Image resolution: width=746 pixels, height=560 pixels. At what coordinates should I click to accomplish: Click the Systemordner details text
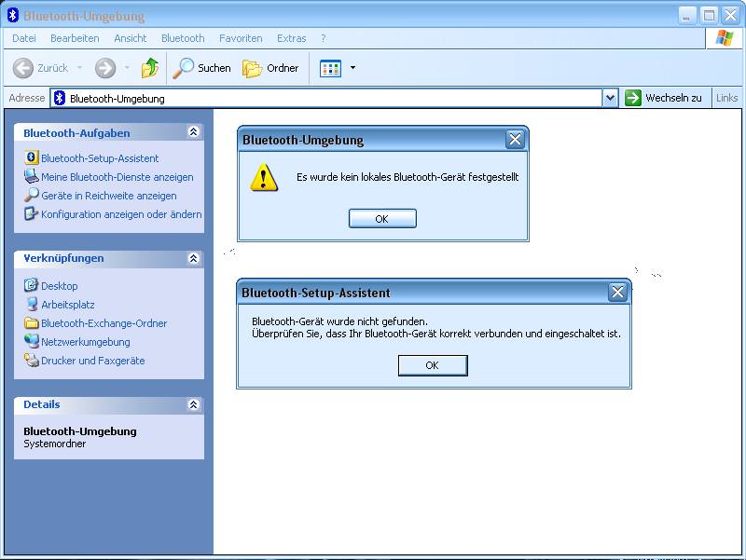(55, 444)
